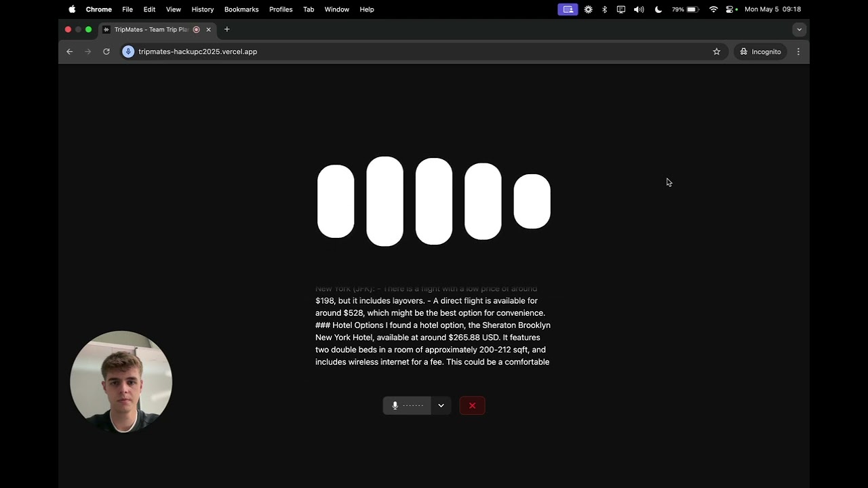Open the Edit menu
The width and height of the screenshot is (868, 488).
[x=149, y=9]
